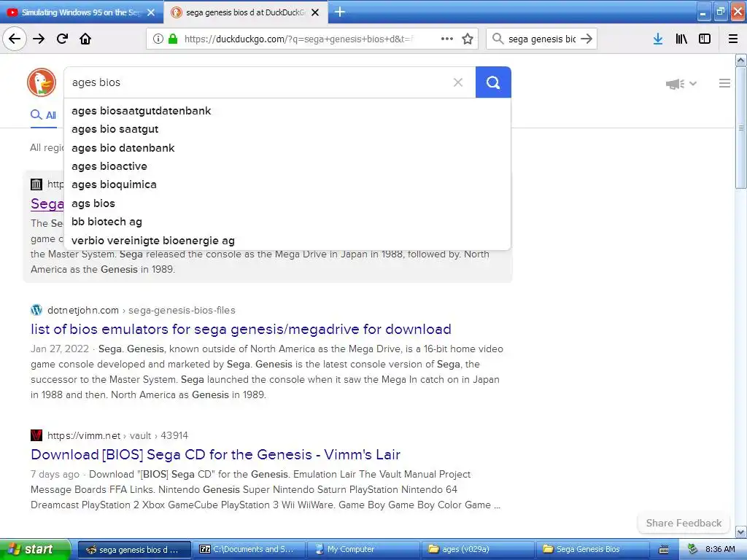Switch to Sega Genesis Bios folder window
This screenshot has height=560, width=747.
click(592, 549)
